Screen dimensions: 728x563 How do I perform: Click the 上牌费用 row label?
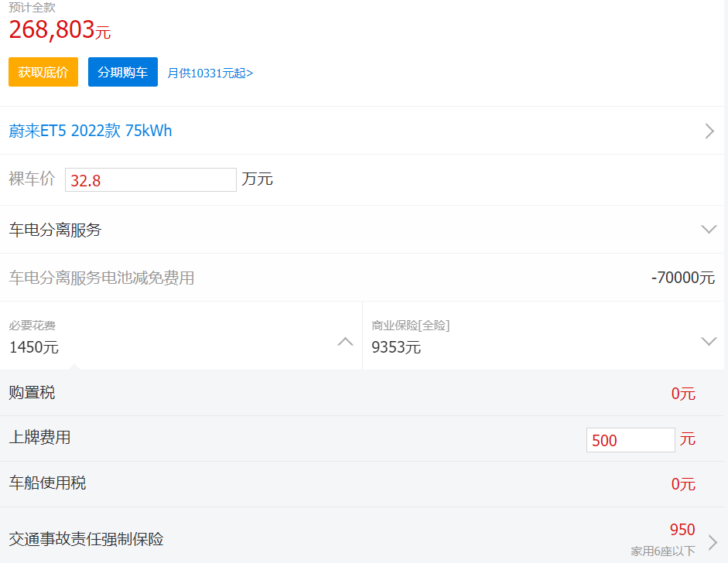(40, 438)
